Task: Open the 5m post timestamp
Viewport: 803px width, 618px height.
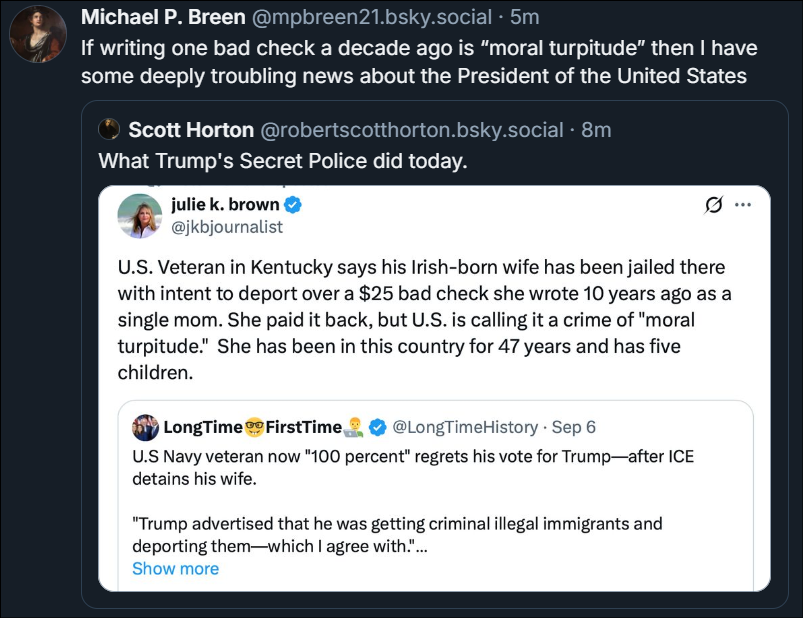Action: 525,17
